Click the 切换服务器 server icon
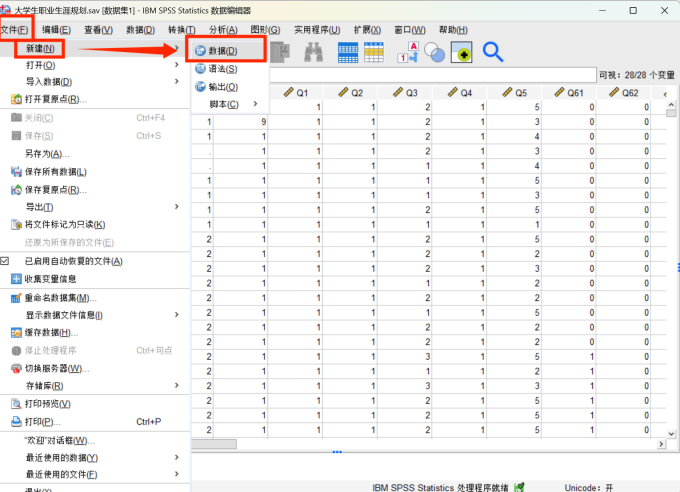 click(16, 368)
